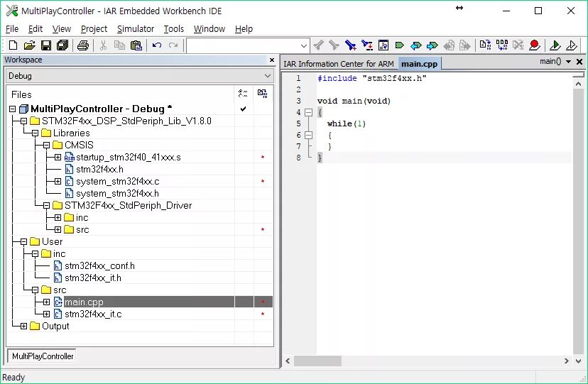Click the Replace flashlight icon

[x=367, y=45]
